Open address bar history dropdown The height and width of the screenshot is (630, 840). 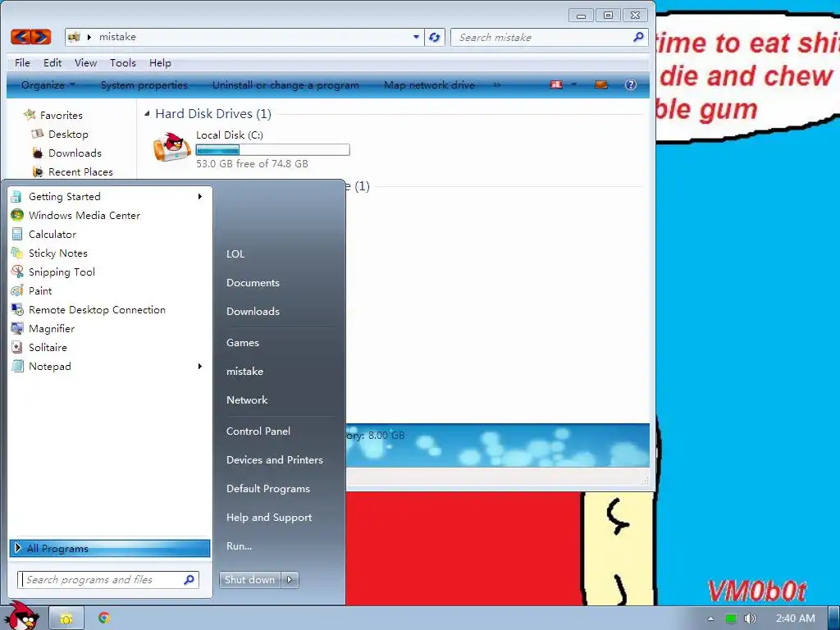416,37
